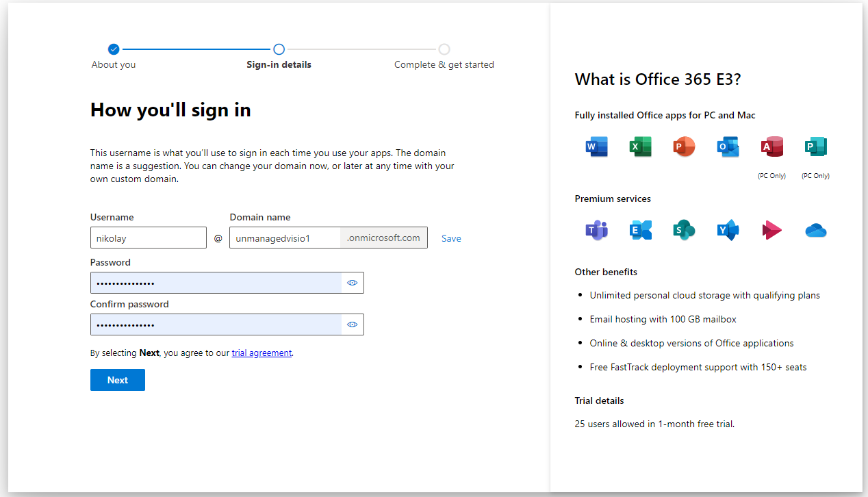Image resolution: width=868 pixels, height=497 pixels.
Task: Click 25 users allowed trial text
Action: (x=654, y=424)
